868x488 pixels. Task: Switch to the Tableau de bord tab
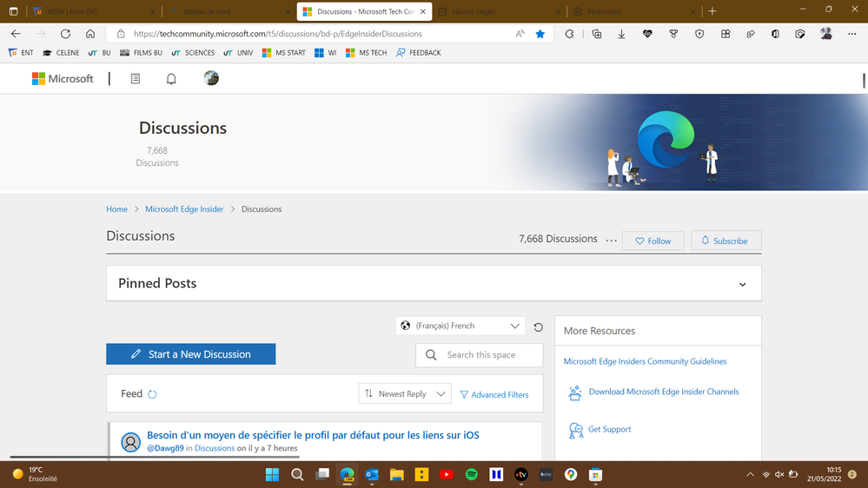click(229, 11)
